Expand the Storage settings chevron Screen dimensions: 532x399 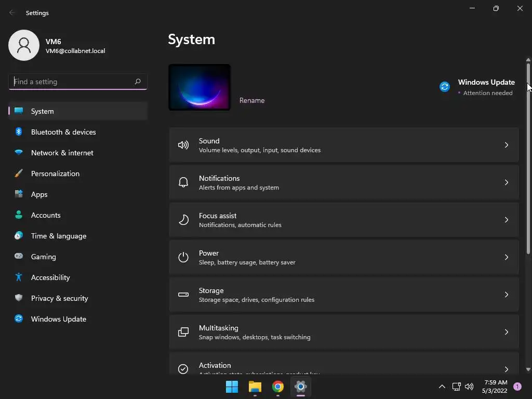point(507,295)
